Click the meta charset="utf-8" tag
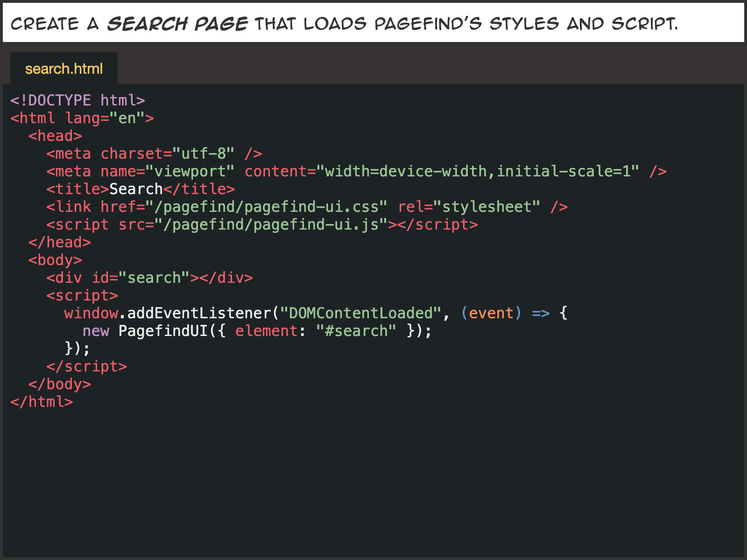Screen dimensions: 747x560 154,154
